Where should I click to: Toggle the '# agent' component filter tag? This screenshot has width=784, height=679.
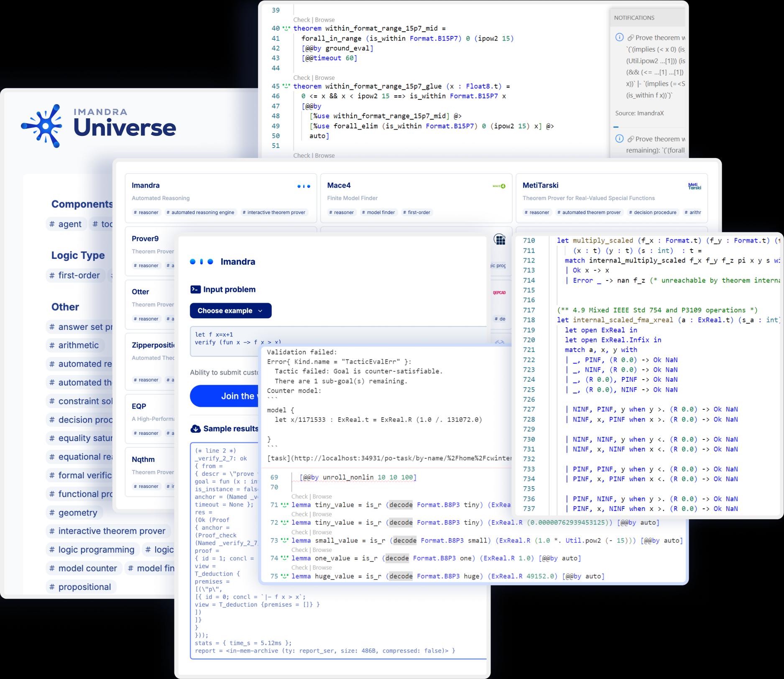coord(66,224)
